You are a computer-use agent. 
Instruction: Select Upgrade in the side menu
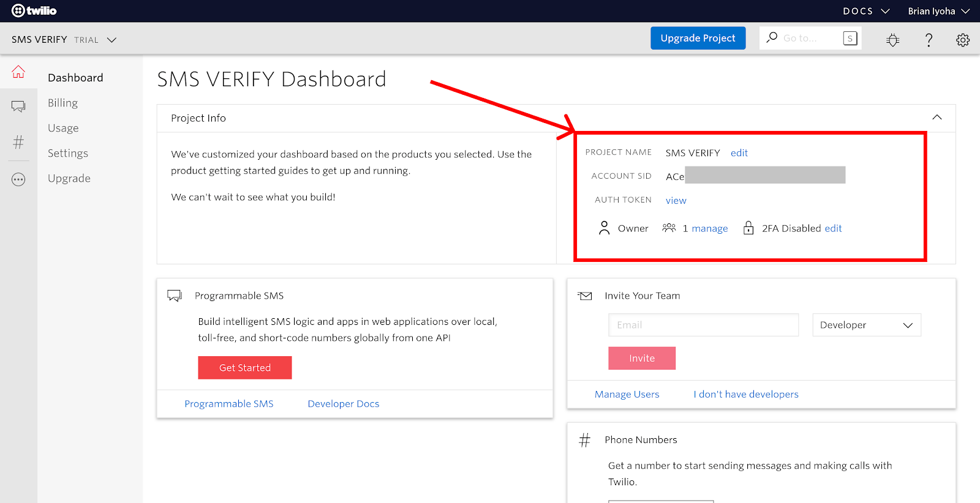69,178
